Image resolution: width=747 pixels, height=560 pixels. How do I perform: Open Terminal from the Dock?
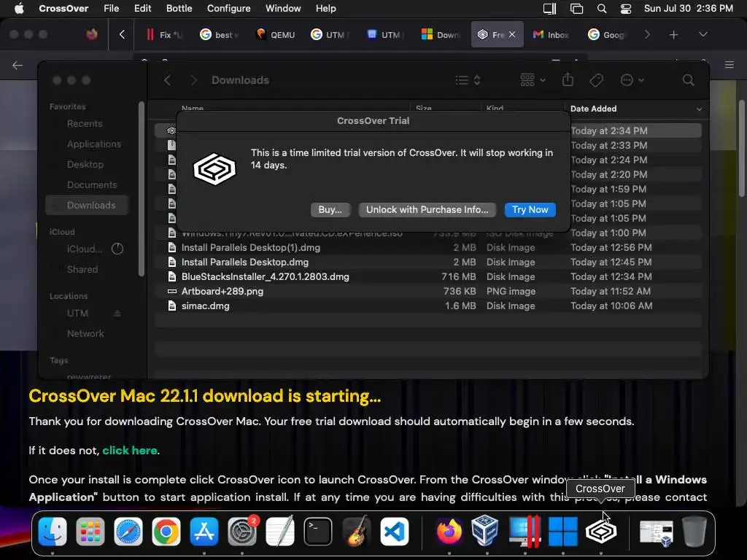tap(318, 531)
